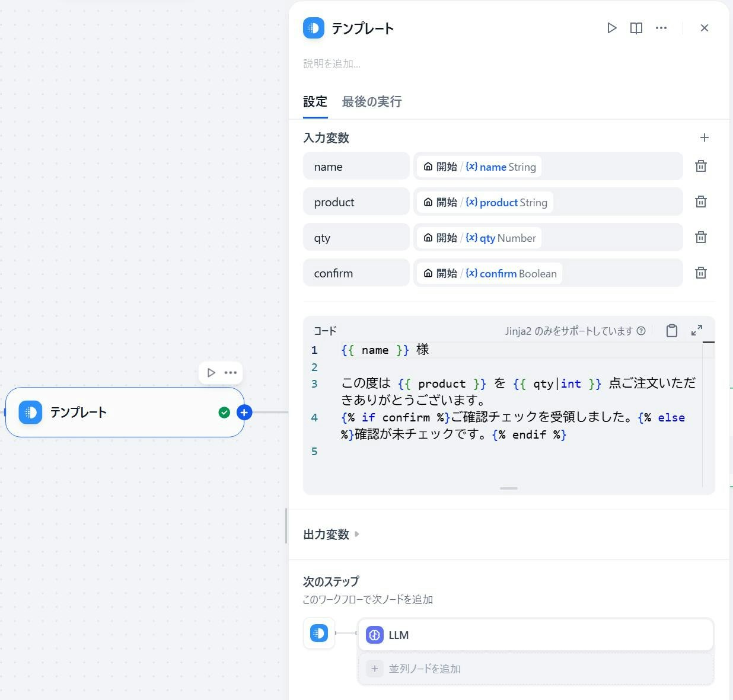The height and width of the screenshot is (700, 733).
Task: Open the help book icon in panel header
Action: coord(636,28)
